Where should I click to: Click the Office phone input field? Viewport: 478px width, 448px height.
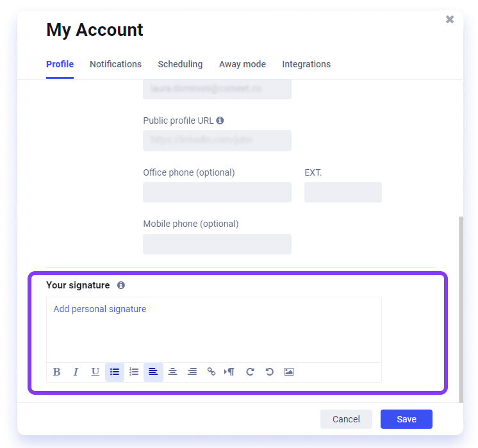click(x=217, y=192)
